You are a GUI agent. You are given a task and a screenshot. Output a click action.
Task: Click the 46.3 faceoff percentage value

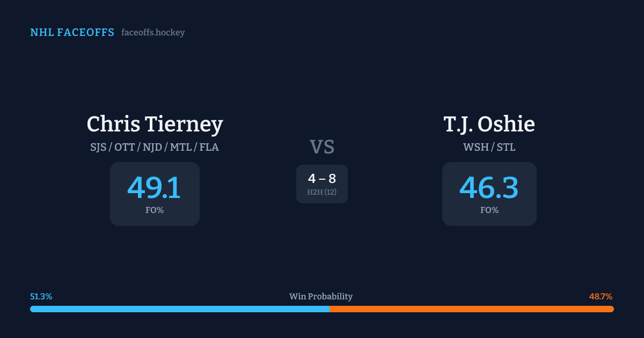[489, 187]
